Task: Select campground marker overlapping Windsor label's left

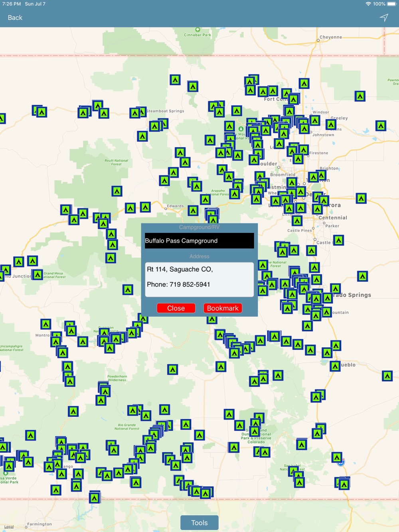Action: (x=315, y=120)
